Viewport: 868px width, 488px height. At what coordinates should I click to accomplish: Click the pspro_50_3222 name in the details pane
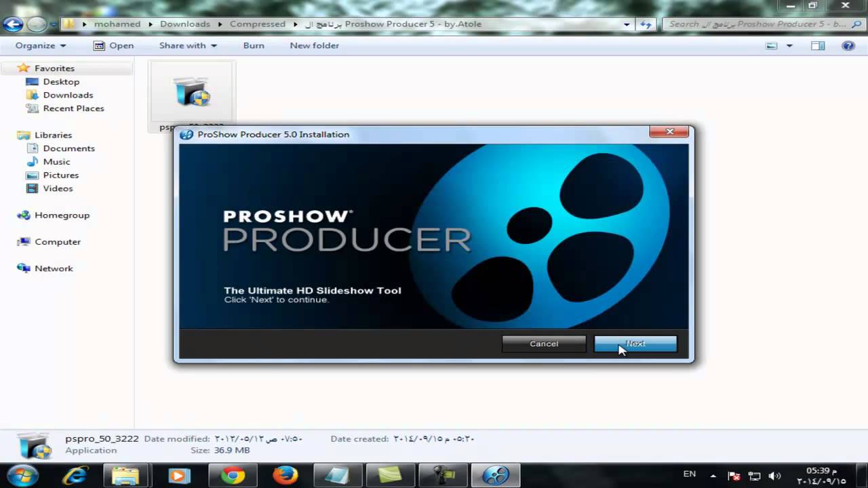(x=102, y=439)
